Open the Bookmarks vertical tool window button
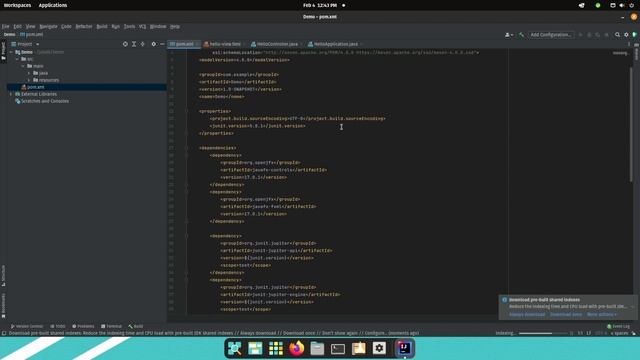This screenshot has height=360, width=640. tap(3, 305)
